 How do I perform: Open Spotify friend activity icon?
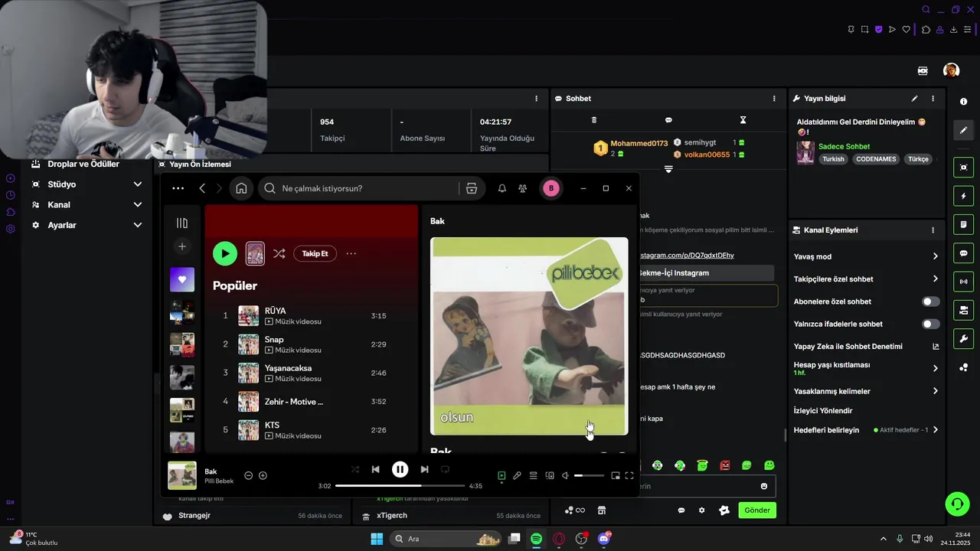(522, 188)
